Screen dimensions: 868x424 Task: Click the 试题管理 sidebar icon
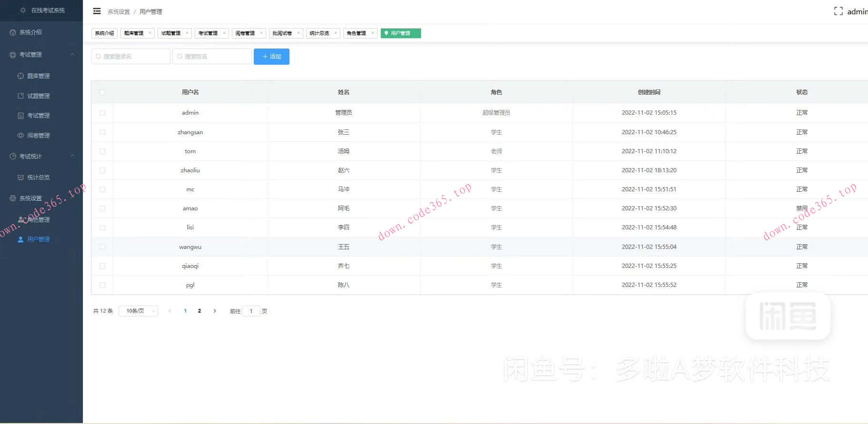[21, 96]
